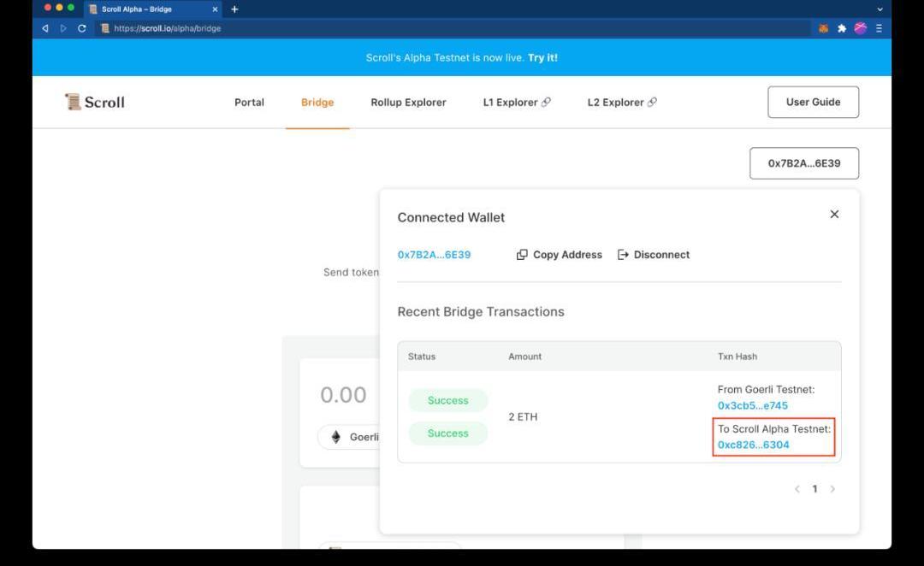924x566 pixels.
Task: Open the Portal nav tab
Action: click(x=249, y=103)
